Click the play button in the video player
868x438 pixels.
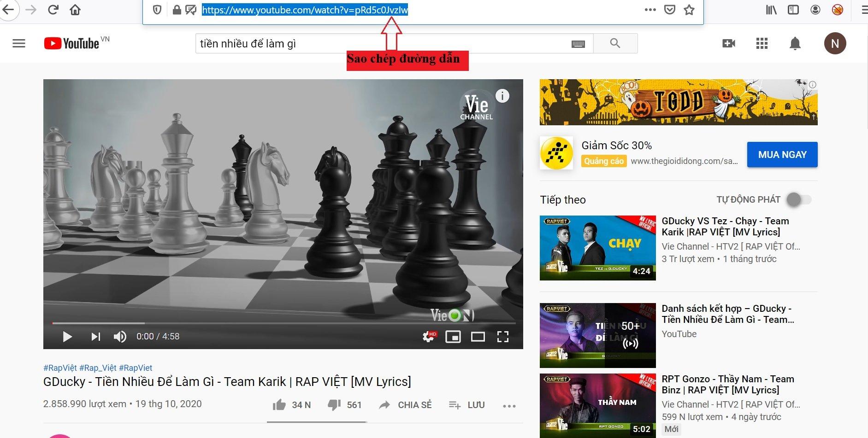tap(67, 337)
